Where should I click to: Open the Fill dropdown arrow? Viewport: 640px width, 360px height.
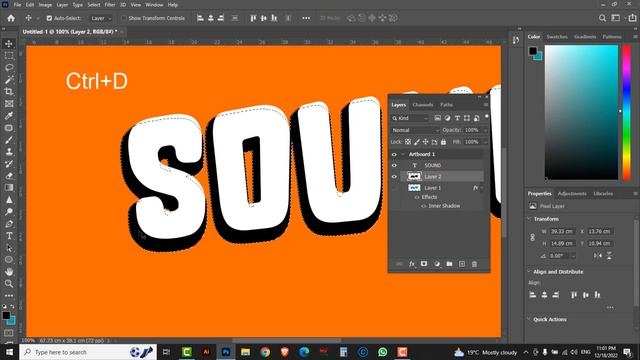tap(485, 142)
